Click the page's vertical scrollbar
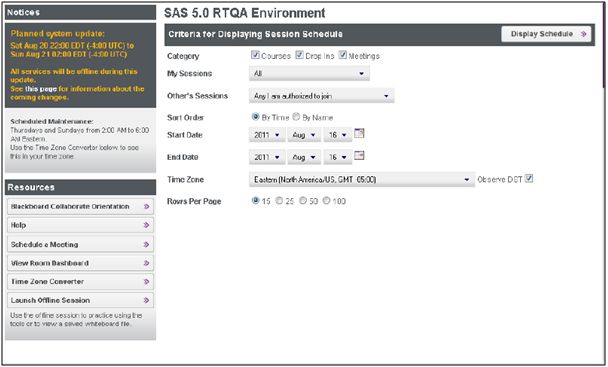 [x=604, y=45]
